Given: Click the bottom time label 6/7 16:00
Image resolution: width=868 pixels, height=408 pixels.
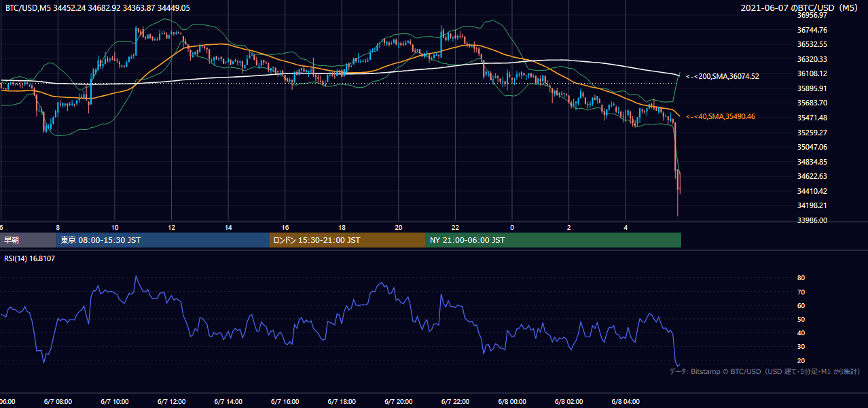Looking at the screenshot, I should (x=285, y=402).
